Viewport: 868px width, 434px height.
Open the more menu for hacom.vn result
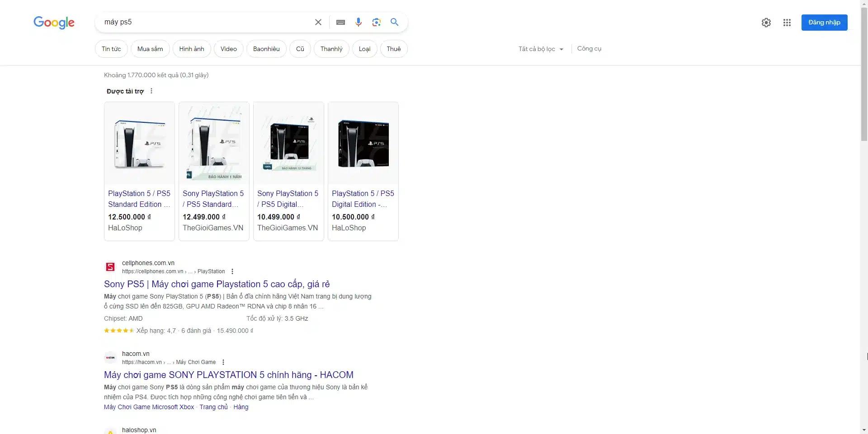pyautogui.click(x=223, y=362)
